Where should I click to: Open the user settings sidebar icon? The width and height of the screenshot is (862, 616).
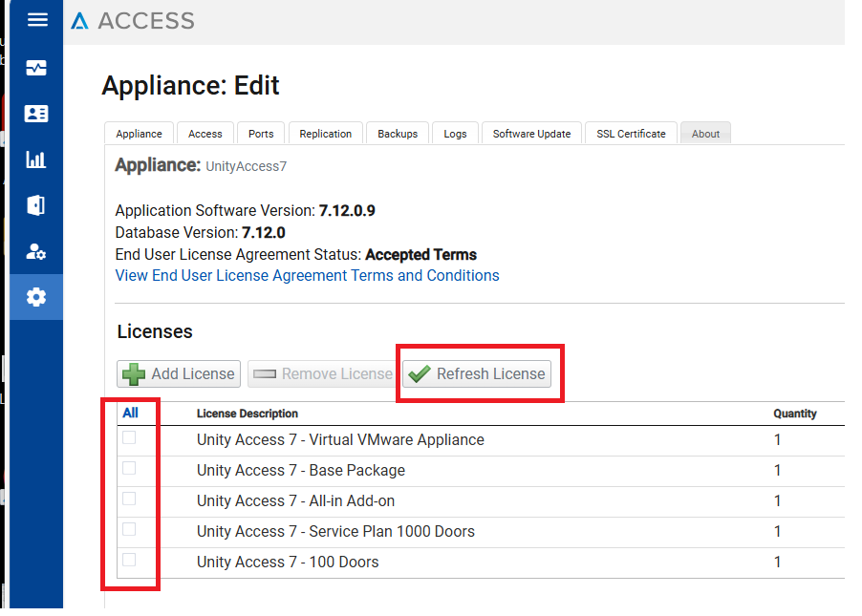click(x=36, y=251)
